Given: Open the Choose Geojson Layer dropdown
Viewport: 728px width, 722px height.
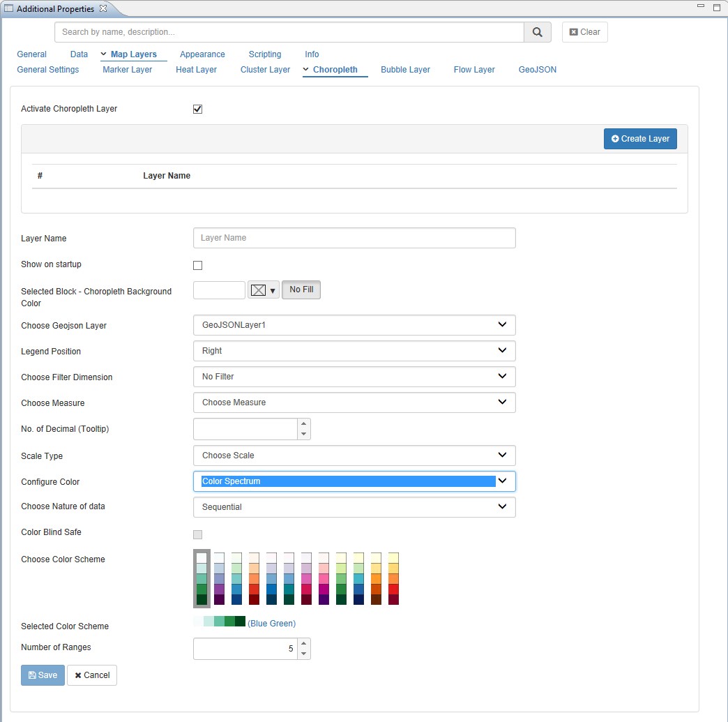Looking at the screenshot, I should [x=354, y=325].
